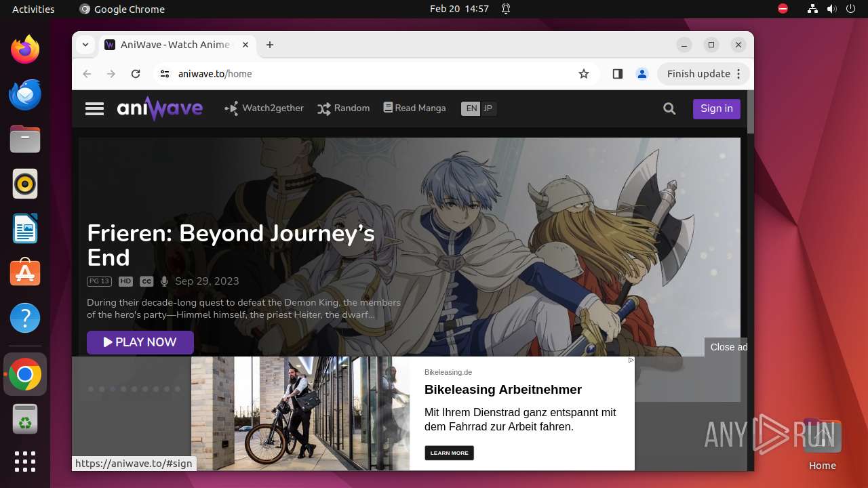The width and height of the screenshot is (868, 488).
Task: Open the Bikeleasing Arbeitnehmer ad headline
Action: click(503, 390)
